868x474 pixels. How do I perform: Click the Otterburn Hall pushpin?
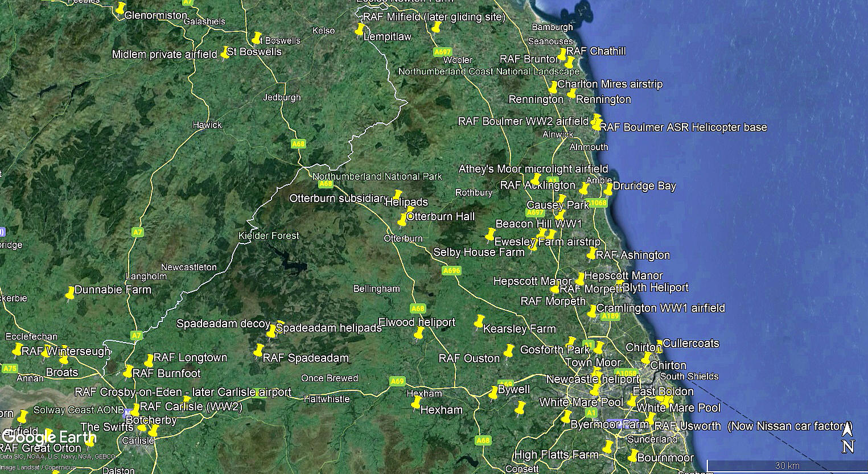tap(403, 220)
